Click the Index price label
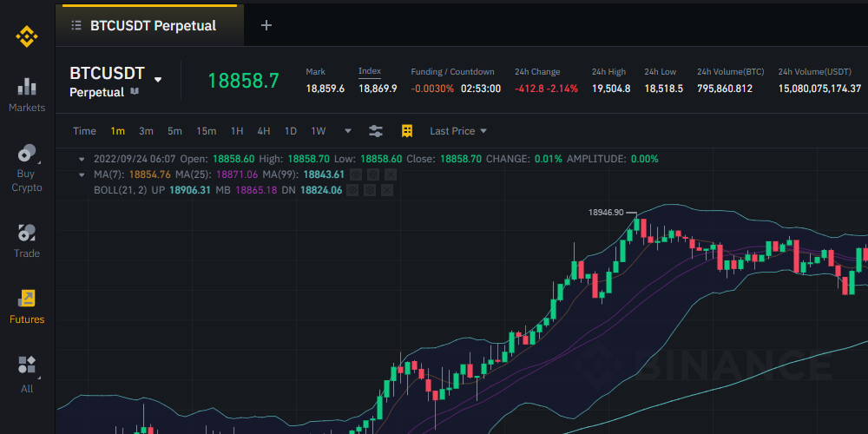 pos(370,71)
